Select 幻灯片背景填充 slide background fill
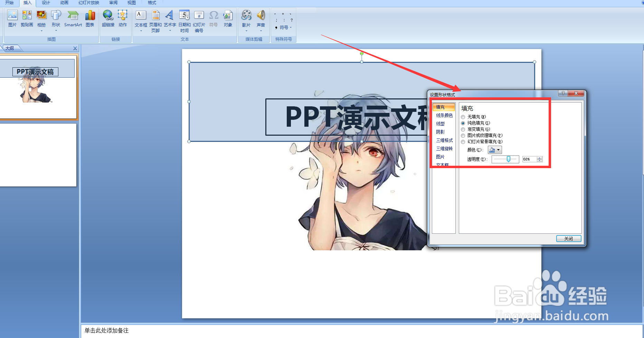Screen dimensions: 644x338 click(x=463, y=142)
